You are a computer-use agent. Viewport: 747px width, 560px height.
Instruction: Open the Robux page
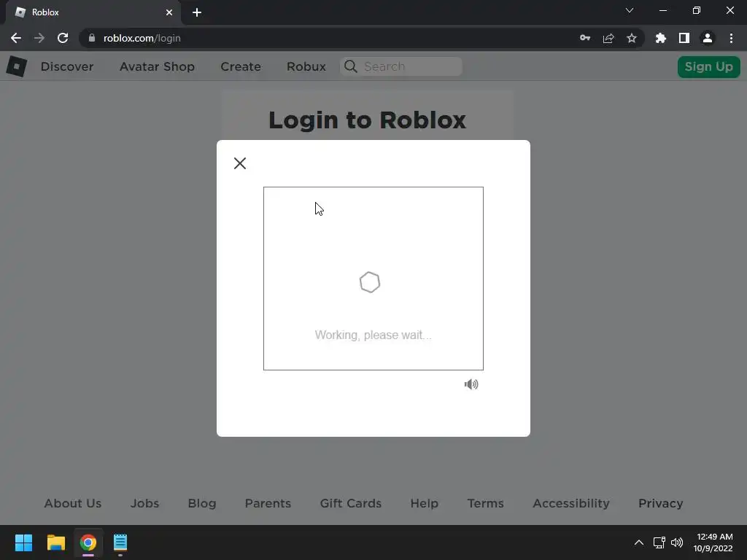[x=306, y=66]
